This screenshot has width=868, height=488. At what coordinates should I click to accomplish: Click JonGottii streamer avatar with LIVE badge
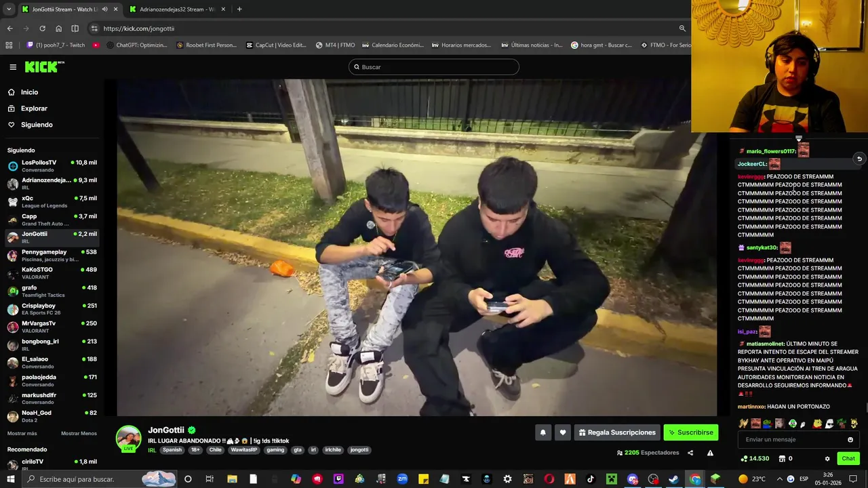pos(128,439)
